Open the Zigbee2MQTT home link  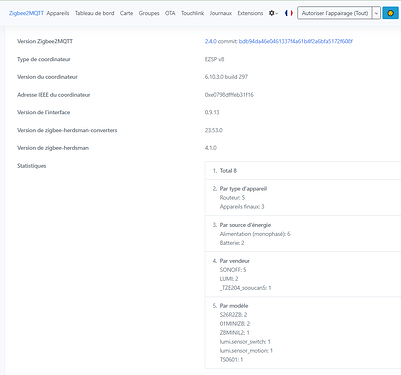26,13
